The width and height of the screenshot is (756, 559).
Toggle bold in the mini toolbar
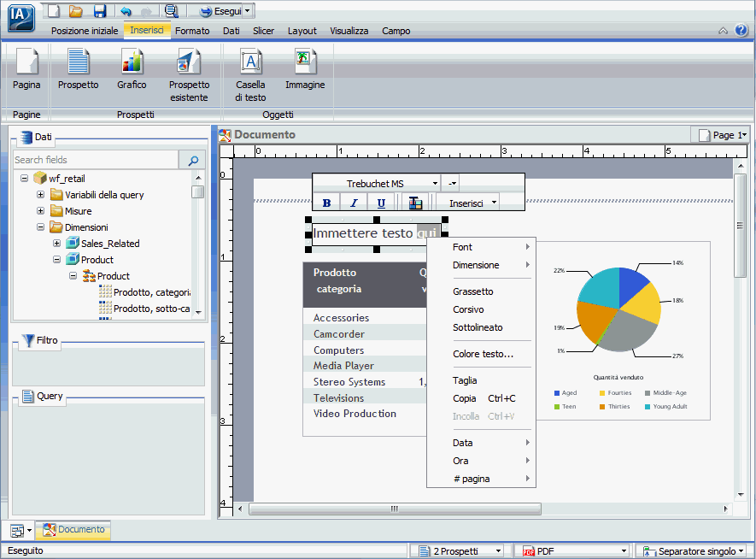point(326,203)
